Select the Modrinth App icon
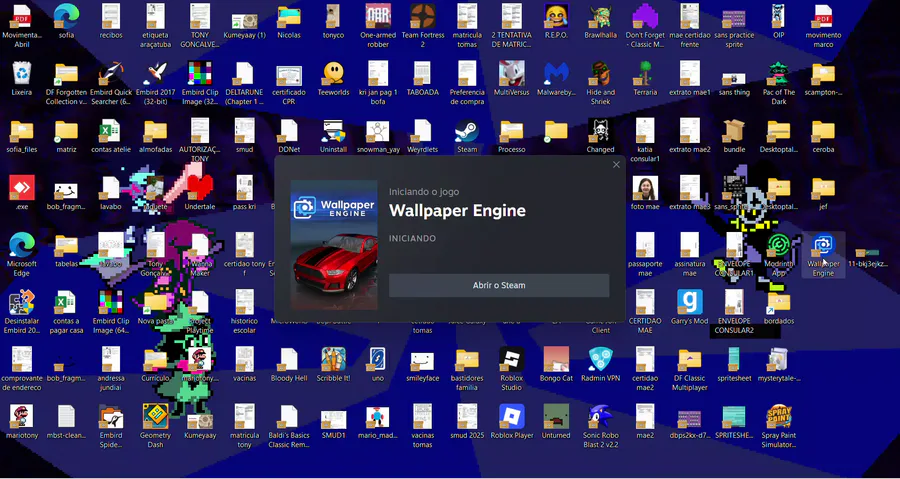The image size is (900, 479). [779, 255]
